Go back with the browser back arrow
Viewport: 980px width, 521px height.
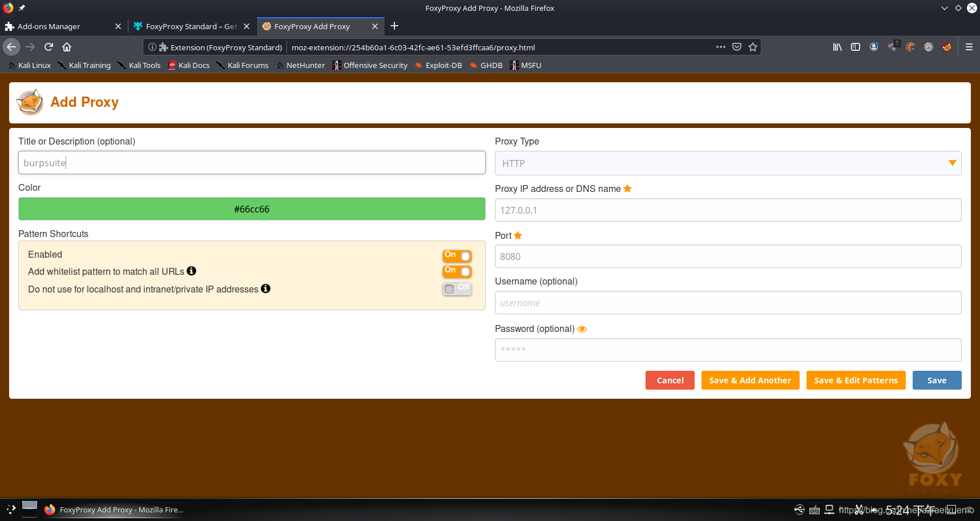(11, 47)
